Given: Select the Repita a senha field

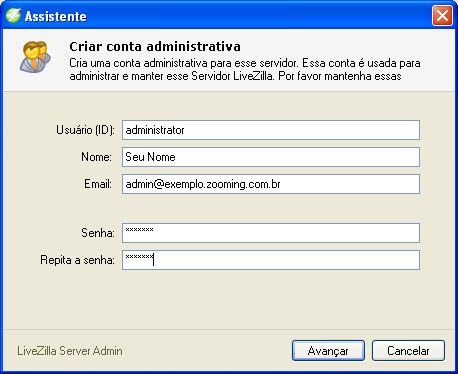Looking at the screenshot, I should coord(271,260).
